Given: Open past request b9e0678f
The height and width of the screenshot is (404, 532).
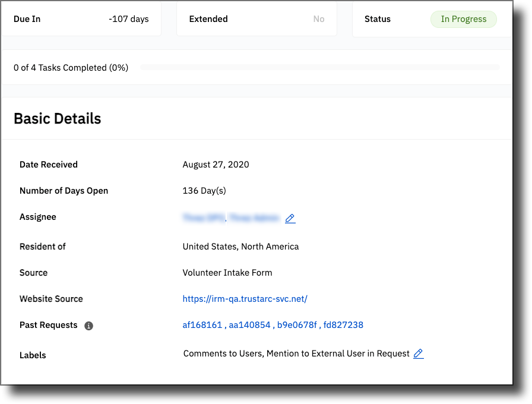Looking at the screenshot, I should [x=296, y=324].
